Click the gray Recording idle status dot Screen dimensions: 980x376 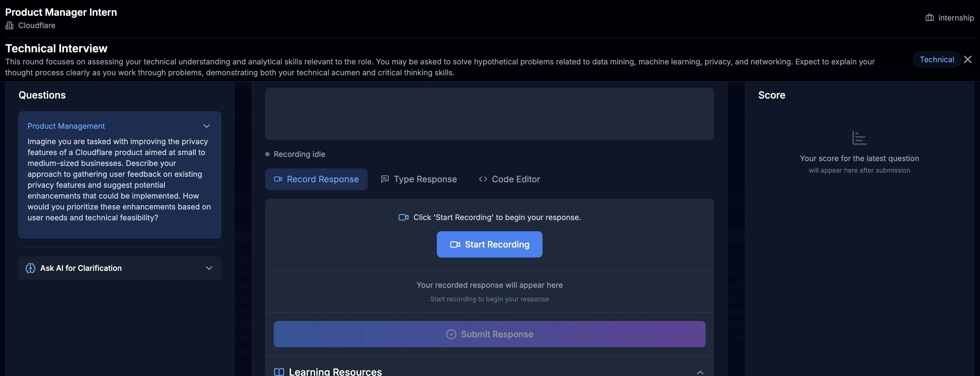coord(267,154)
